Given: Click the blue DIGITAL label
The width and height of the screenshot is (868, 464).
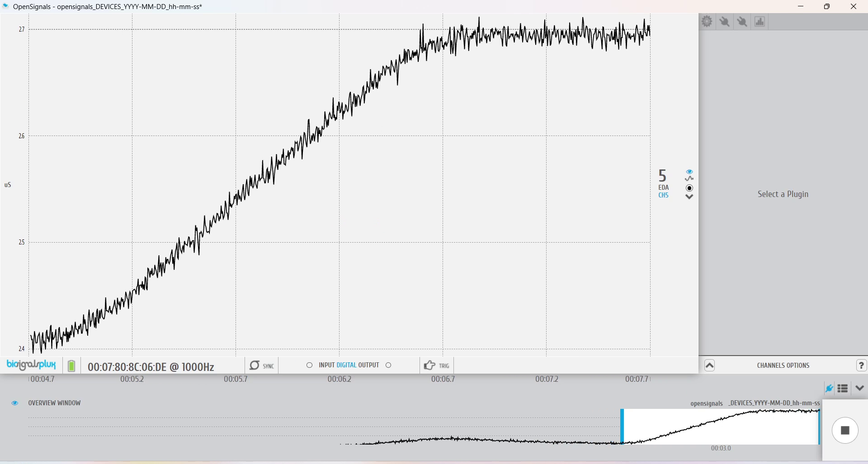Looking at the screenshot, I should coord(346,365).
